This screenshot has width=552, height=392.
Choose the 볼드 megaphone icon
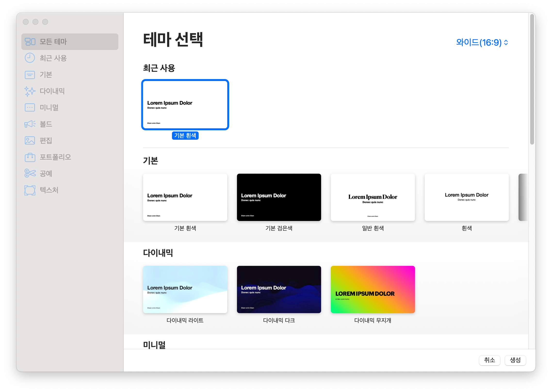pos(30,124)
